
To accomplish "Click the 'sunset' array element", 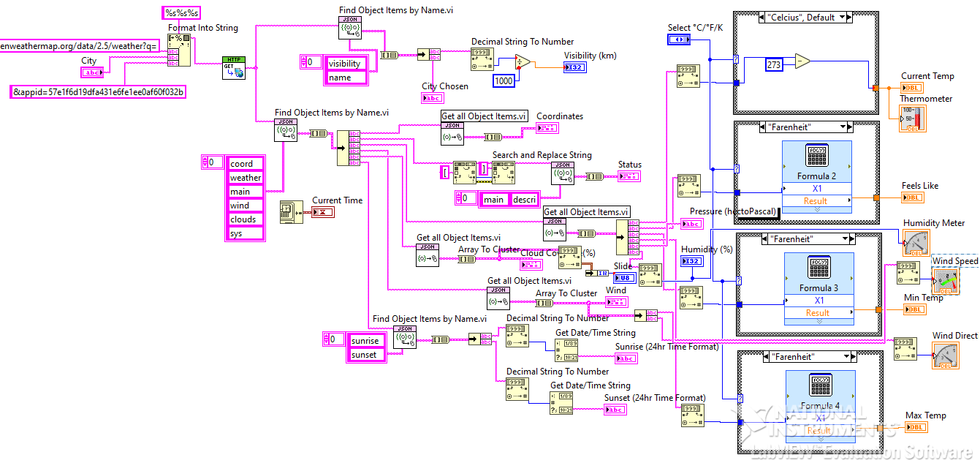I will (367, 355).
